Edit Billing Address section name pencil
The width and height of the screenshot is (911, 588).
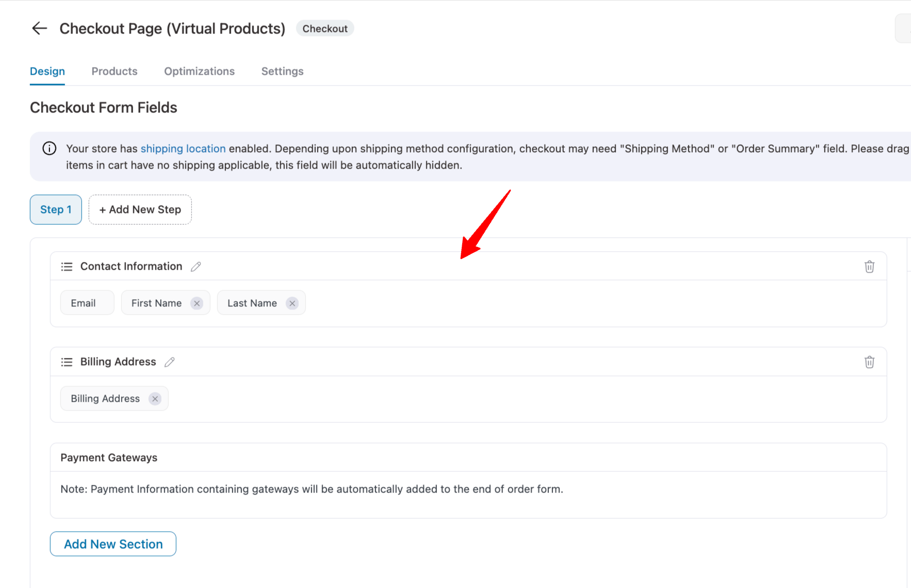coord(169,362)
